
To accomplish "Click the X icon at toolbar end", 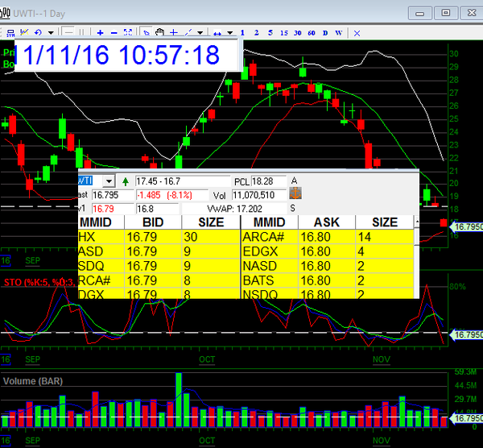I will (x=357, y=32).
